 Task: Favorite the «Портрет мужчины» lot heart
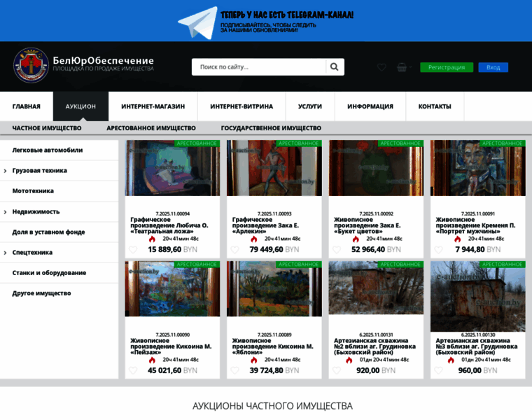click(438, 250)
